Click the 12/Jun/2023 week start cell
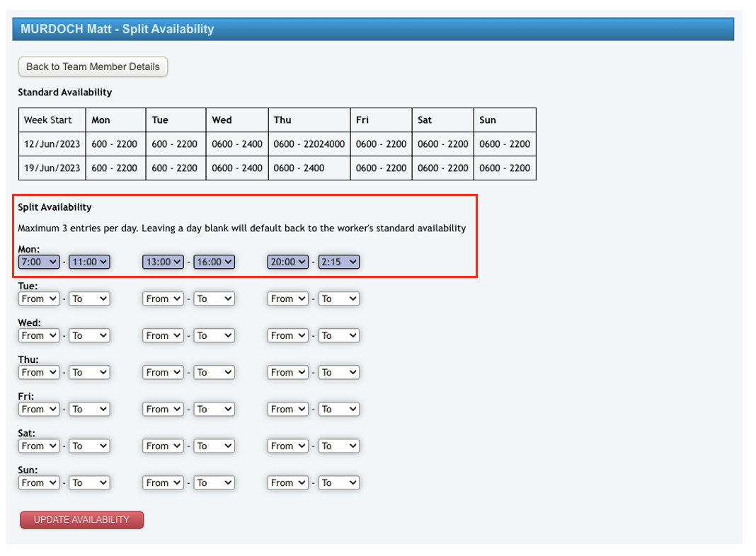Screen dimensions: 756x556 click(x=52, y=144)
